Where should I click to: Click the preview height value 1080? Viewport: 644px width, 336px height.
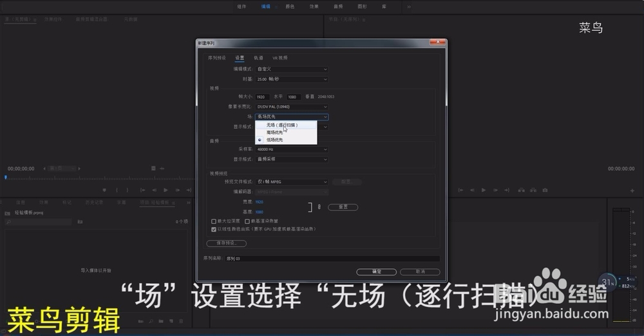point(259,212)
